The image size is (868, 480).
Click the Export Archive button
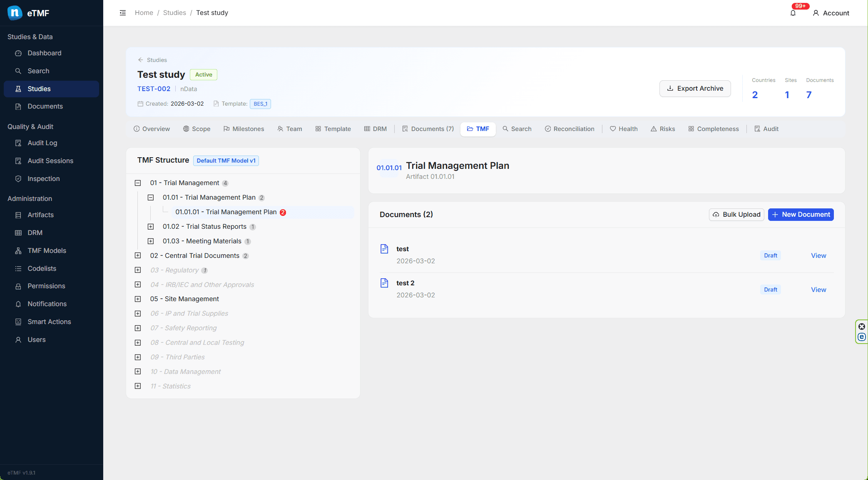tap(695, 89)
